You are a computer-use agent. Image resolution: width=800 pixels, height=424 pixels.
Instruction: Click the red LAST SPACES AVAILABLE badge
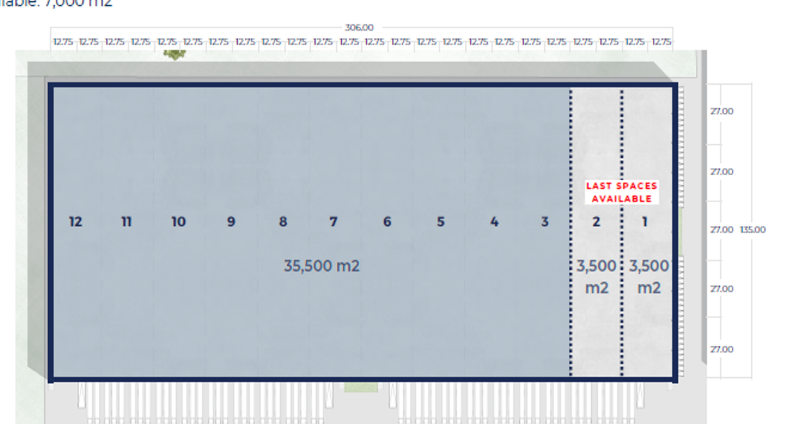pos(620,192)
